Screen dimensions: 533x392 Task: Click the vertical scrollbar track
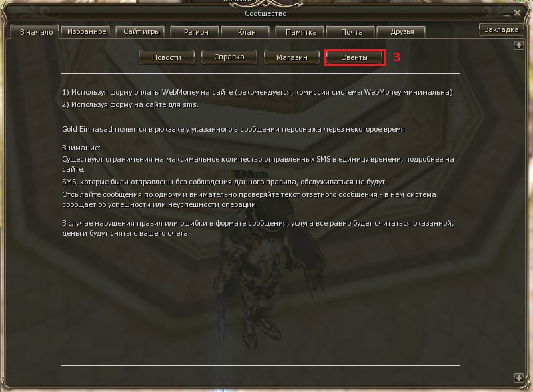tap(518, 210)
